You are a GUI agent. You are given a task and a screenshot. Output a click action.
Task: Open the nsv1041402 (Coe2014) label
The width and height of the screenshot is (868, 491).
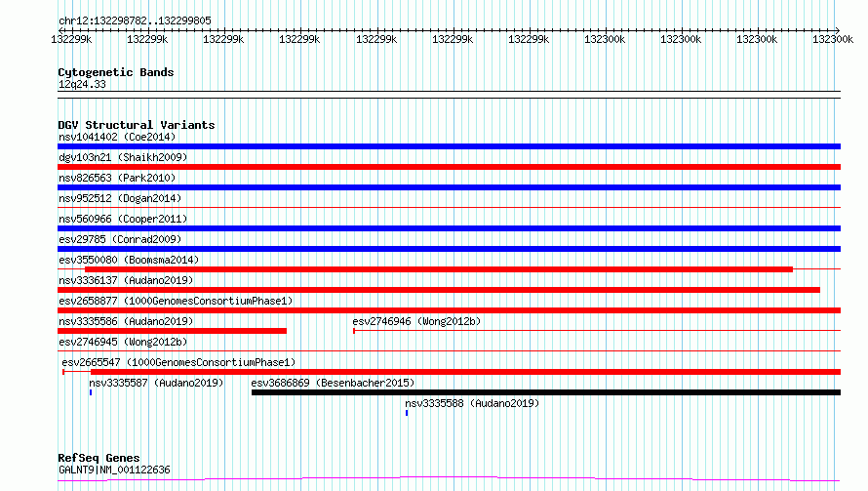[117, 137]
